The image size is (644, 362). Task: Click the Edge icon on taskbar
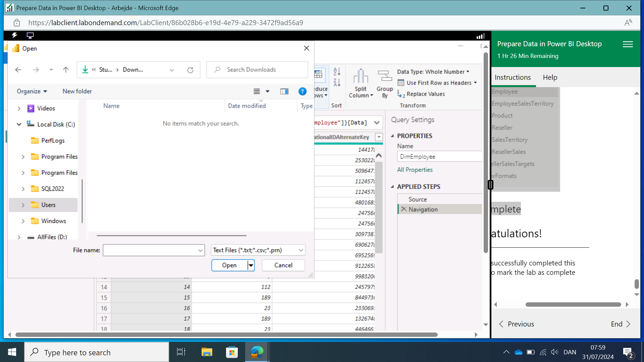[x=257, y=352]
